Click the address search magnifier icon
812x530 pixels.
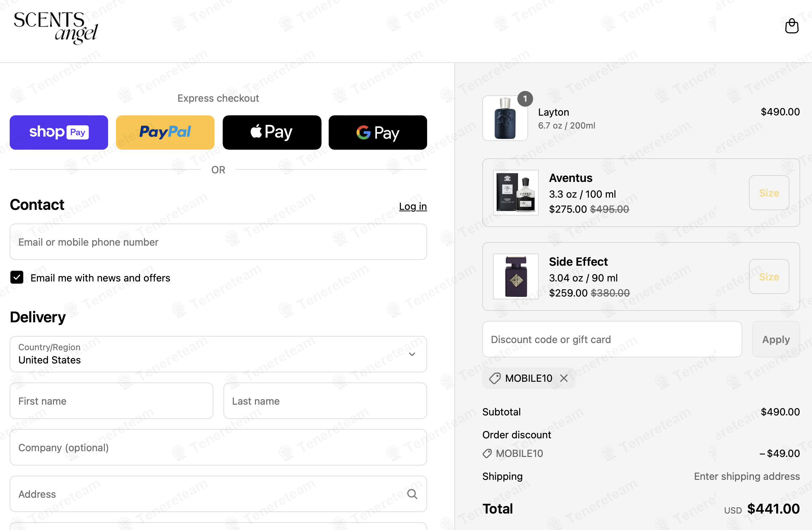coord(412,494)
